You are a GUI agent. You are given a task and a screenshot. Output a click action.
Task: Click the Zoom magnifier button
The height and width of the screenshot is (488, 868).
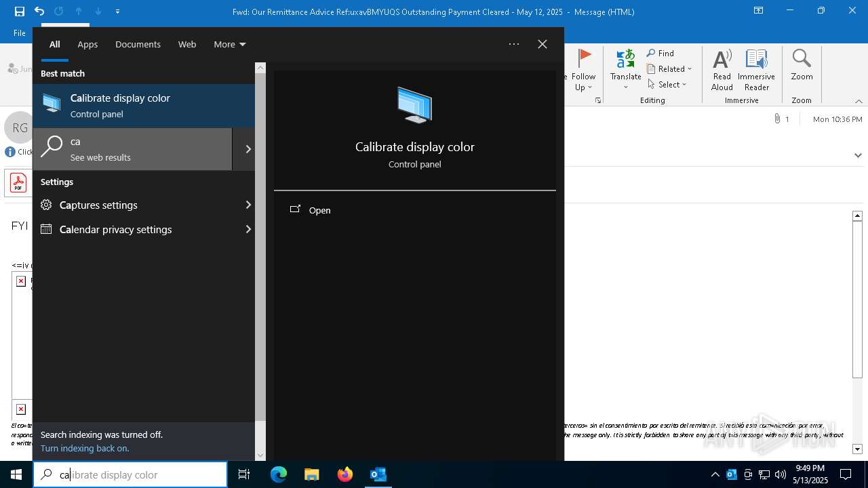pos(802,65)
